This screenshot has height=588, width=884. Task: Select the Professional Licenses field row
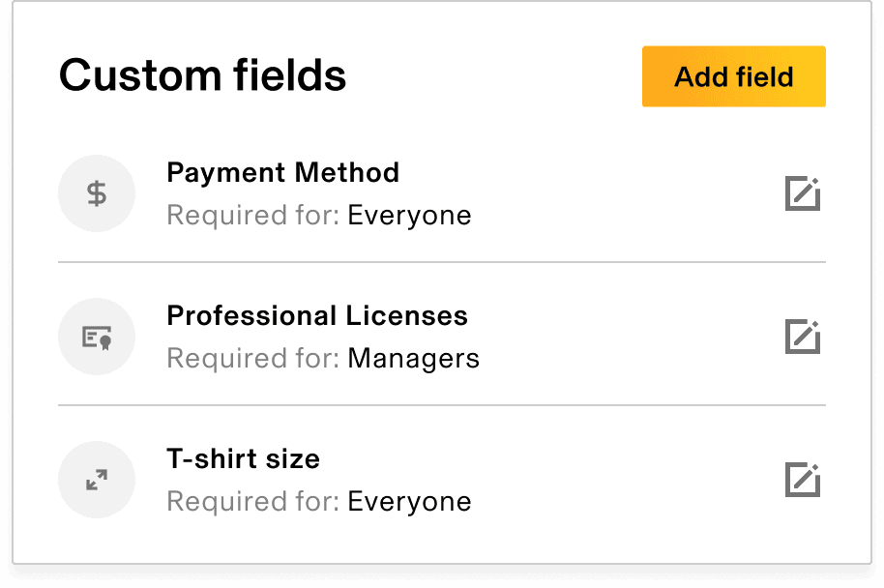click(x=317, y=337)
